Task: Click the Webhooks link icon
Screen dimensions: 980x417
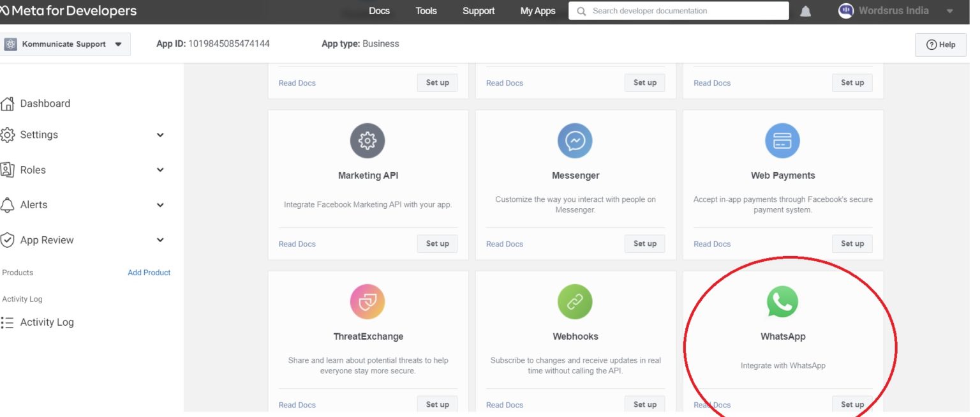Action: coord(575,301)
